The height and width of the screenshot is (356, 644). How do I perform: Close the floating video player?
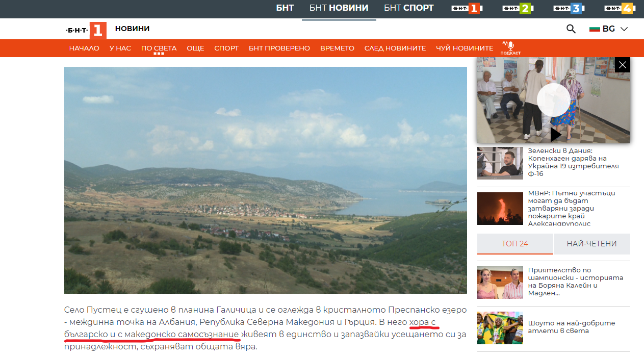(623, 65)
